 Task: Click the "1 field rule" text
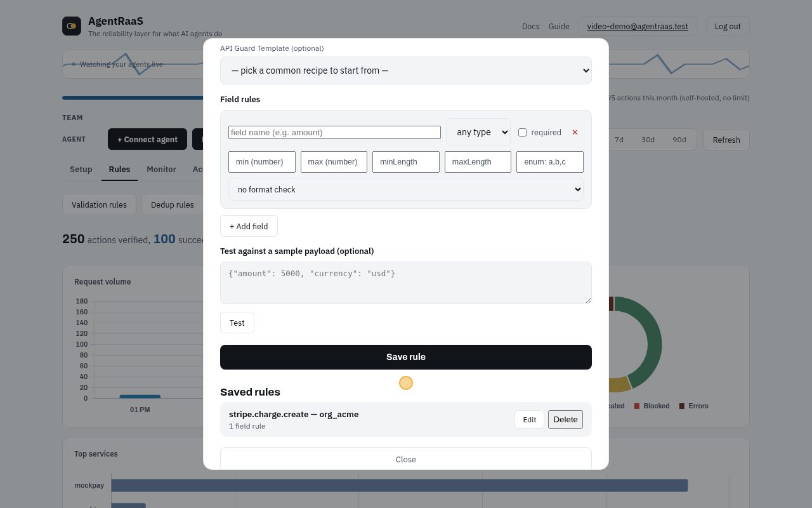[247, 426]
